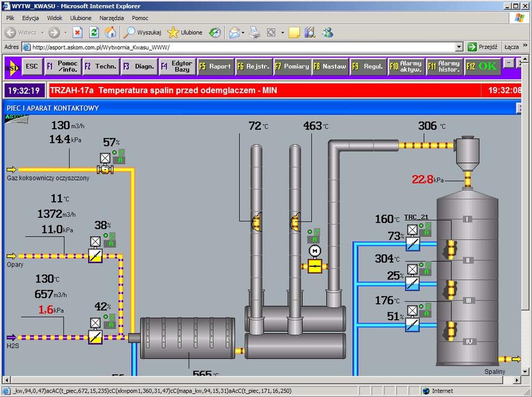Click the cyclone separator at the 306 °C line
Image resolution: width=532 pixels, height=397 pixels.
pyautogui.click(x=468, y=153)
